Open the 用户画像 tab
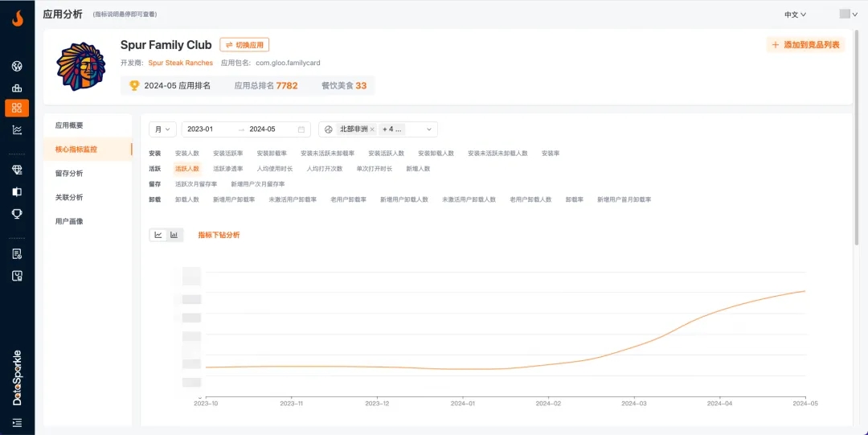The image size is (868, 435). [69, 221]
